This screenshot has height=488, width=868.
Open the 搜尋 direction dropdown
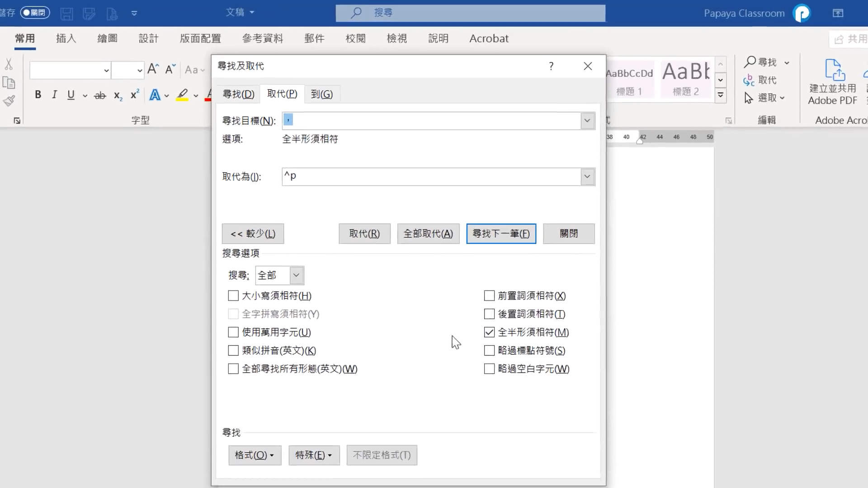pos(296,275)
